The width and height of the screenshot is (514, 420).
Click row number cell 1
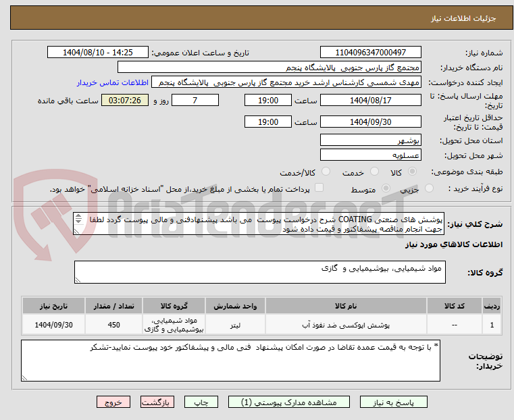tap(492, 325)
